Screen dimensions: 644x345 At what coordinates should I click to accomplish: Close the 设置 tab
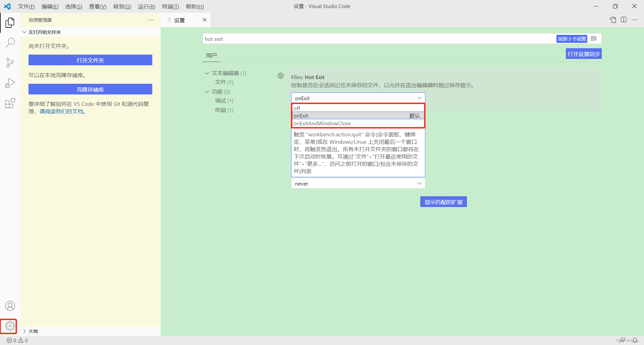pyautogui.click(x=205, y=20)
